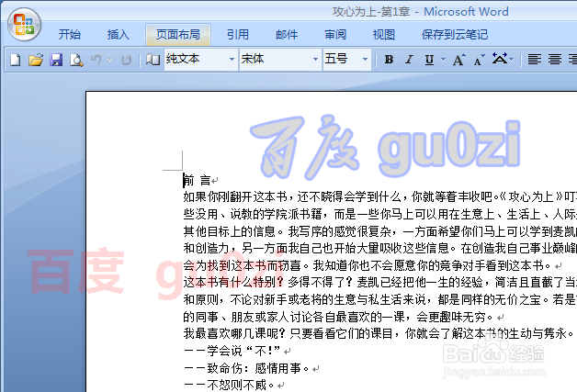
Task: Select the 页面布局 tab
Action: [x=178, y=35]
